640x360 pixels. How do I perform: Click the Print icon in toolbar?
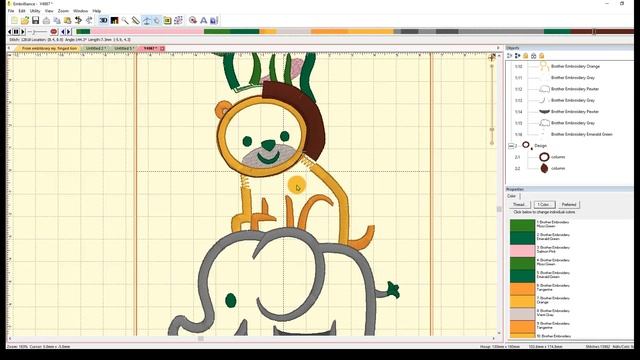point(46,20)
